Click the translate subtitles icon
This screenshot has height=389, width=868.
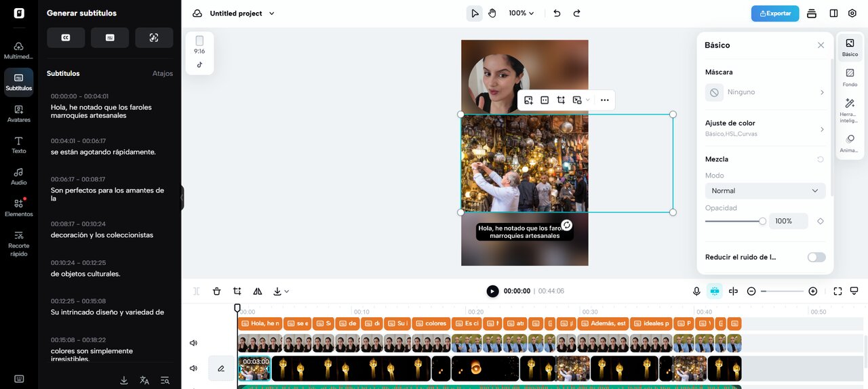pyautogui.click(x=144, y=380)
